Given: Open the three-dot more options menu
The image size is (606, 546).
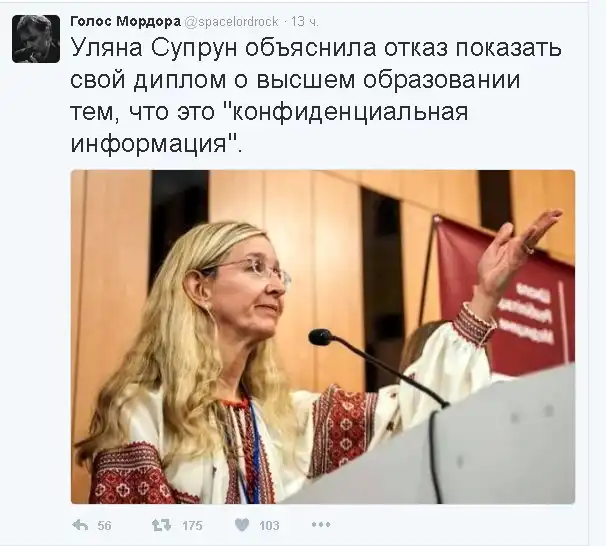Looking at the screenshot, I should tap(321, 525).
